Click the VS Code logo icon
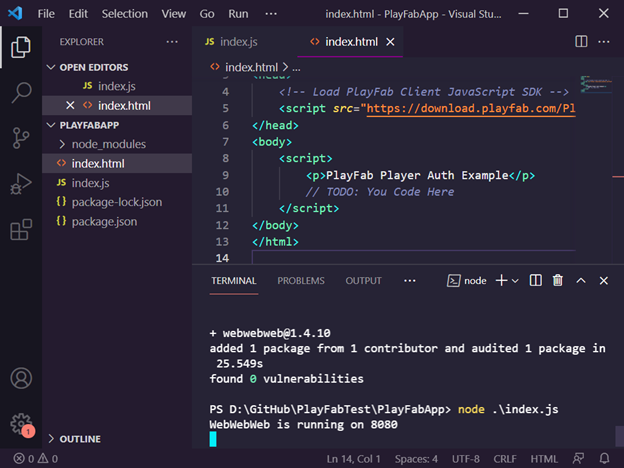 click(x=15, y=14)
